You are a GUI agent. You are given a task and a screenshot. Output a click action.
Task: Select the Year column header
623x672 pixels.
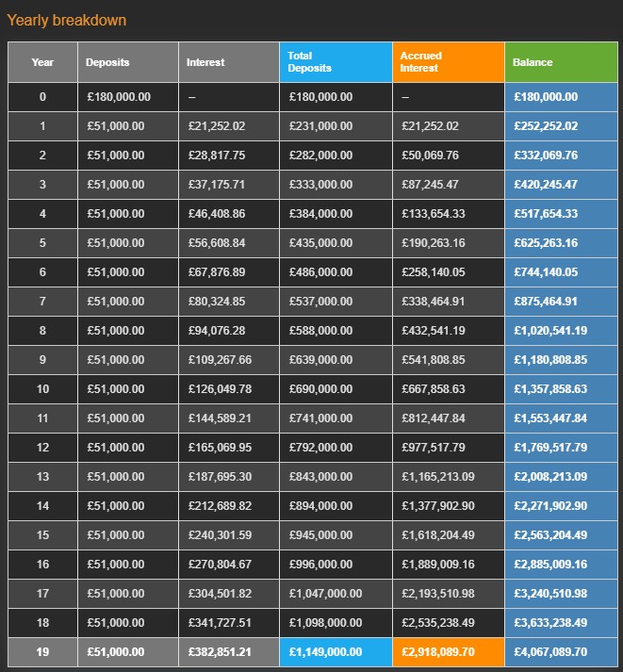coord(42,62)
